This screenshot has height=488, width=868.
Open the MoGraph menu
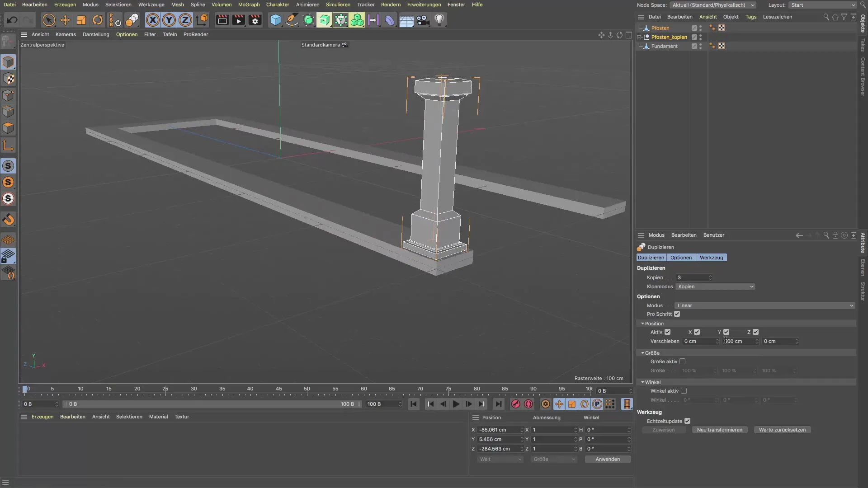point(249,5)
